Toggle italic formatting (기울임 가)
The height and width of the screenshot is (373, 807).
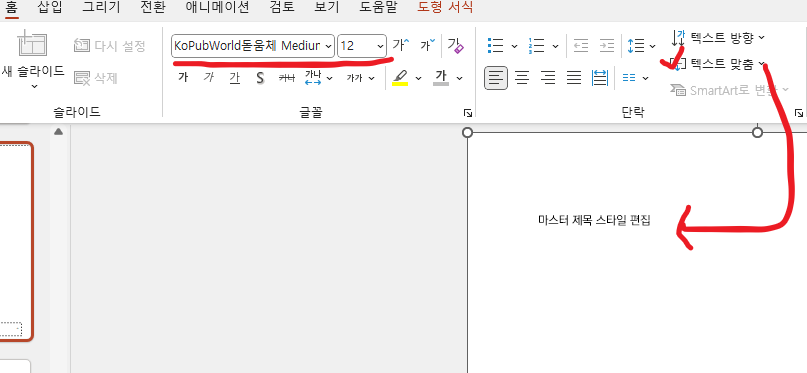(208, 78)
